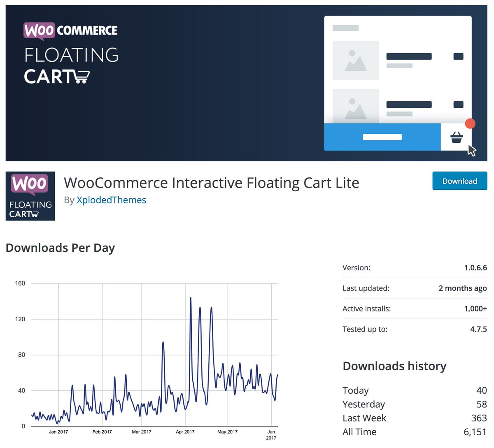Click first product image placeholder in banner
This screenshot has width=494, height=448.
point(356,60)
